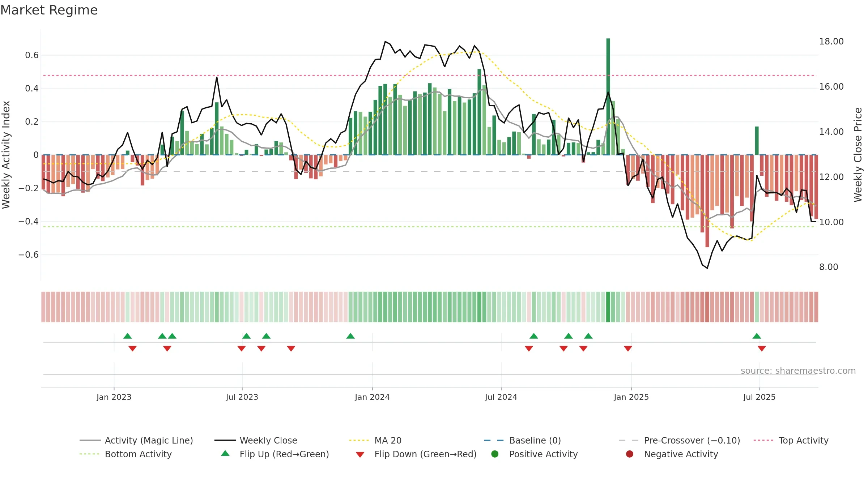Click the Flip Up marker just before Jan 2024

(350, 336)
